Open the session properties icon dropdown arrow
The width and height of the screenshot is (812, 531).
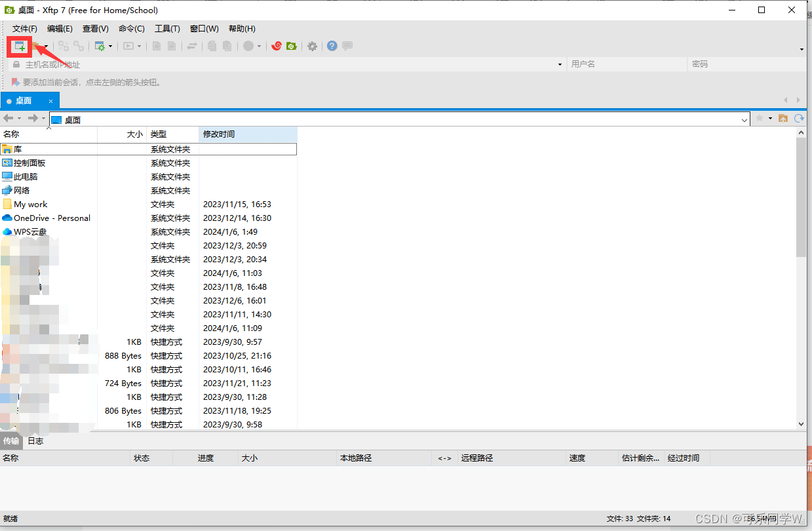pyautogui.click(x=110, y=47)
